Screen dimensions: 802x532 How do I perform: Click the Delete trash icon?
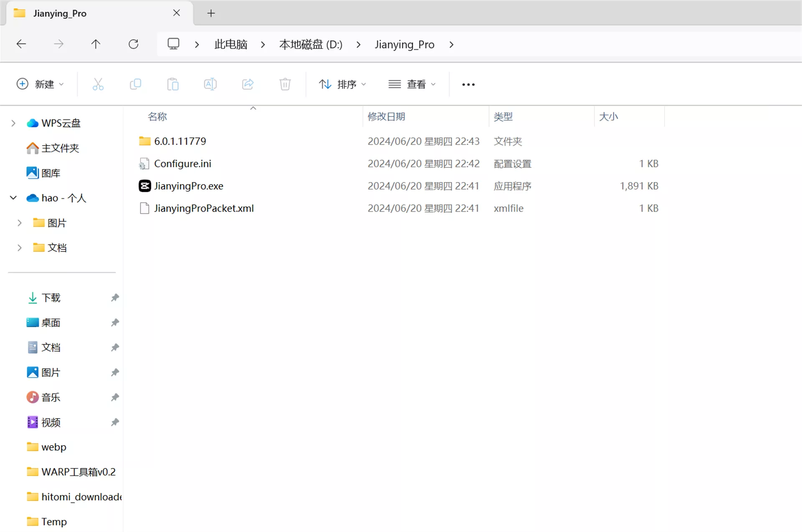[285, 84]
